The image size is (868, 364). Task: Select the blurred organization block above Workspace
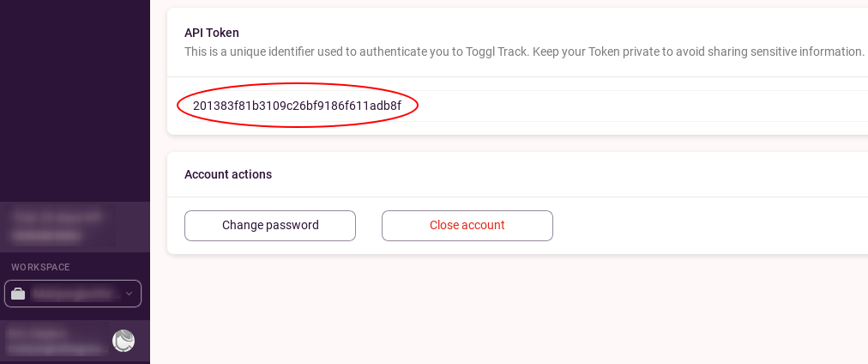click(75, 227)
